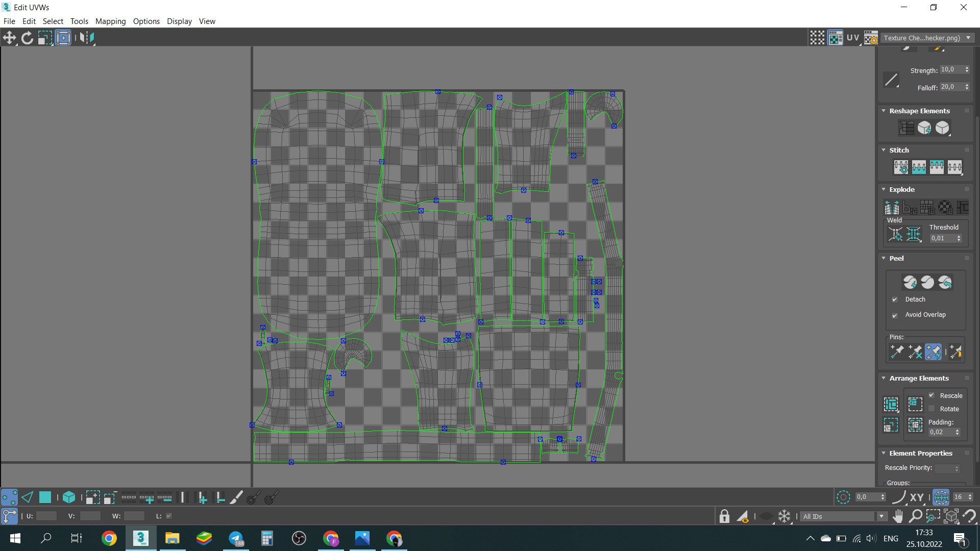Click the Quick Peel icon
Image resolution: width=980 pixels, height=551 pixels.
point(910,282)
